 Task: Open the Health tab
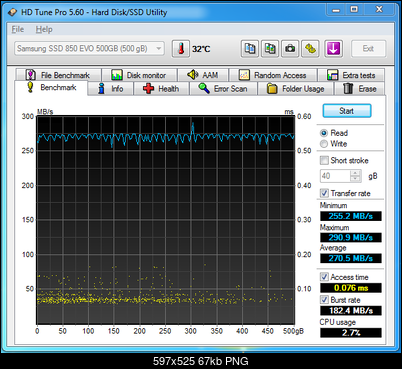point(161,89)
